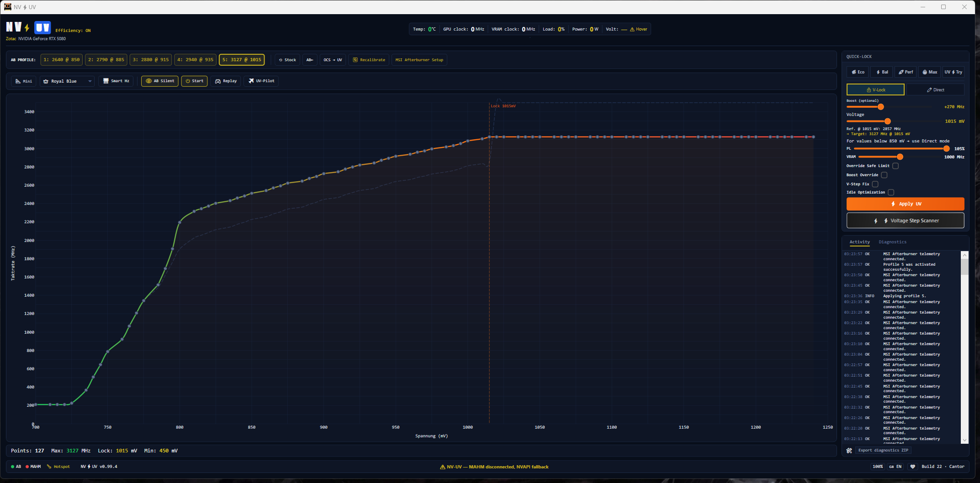
Task: Adjust the Boost slider handle
Action: tap(880, 107)
